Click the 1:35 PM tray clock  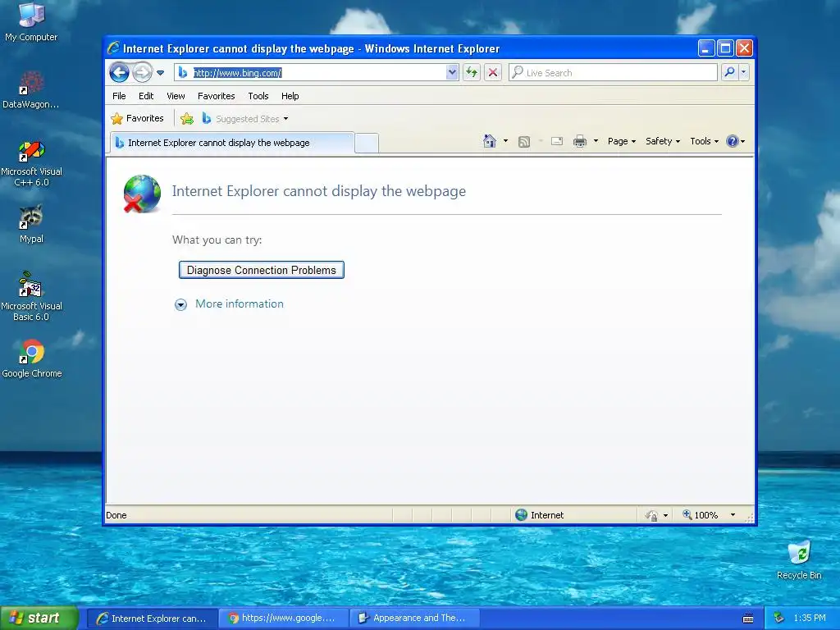coord(810,618)
